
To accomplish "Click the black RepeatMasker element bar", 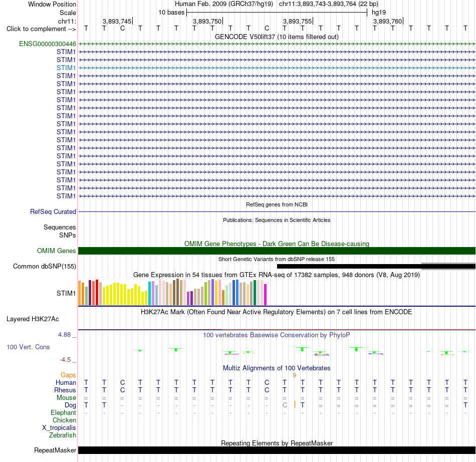I will point(277,450).
